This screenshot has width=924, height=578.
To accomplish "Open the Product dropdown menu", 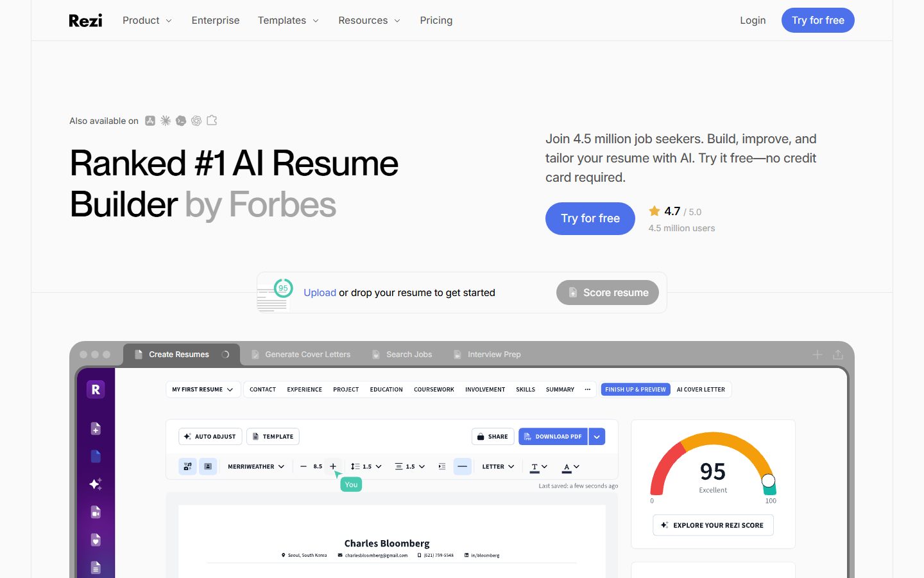I will [x=148, y=21].
